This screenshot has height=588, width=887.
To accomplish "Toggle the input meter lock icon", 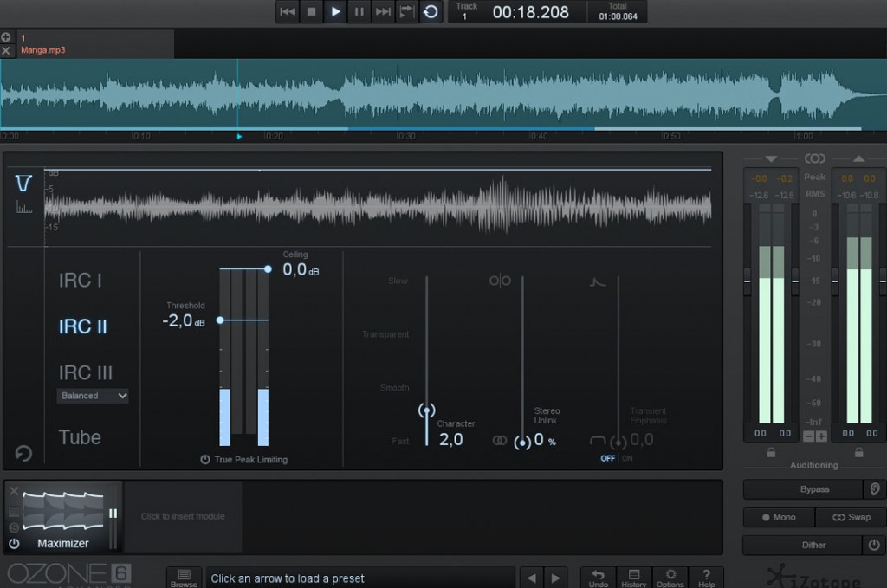I will click(x=771, y=452).
